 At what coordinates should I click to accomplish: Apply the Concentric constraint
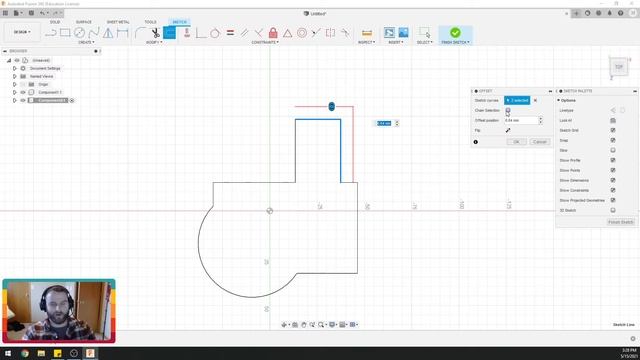[302, 33]
